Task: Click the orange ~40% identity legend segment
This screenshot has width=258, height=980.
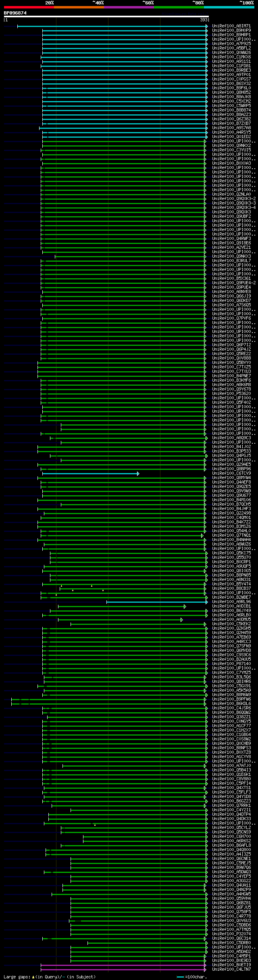Action: tap(79, 7)
